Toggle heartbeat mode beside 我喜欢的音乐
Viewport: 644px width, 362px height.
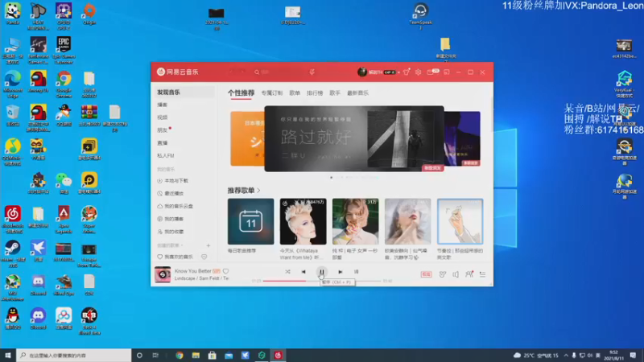pyautogui.click(x=204, y=257)
